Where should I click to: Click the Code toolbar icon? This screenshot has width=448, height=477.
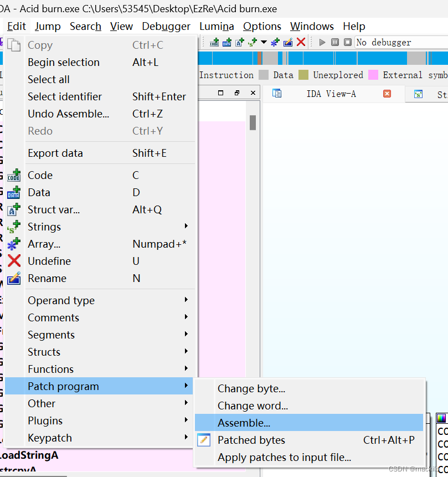(214, 43)
